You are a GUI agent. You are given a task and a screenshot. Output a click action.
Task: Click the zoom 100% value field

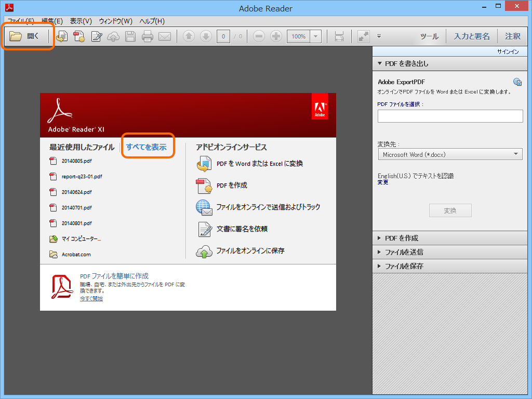coord(299,36)
